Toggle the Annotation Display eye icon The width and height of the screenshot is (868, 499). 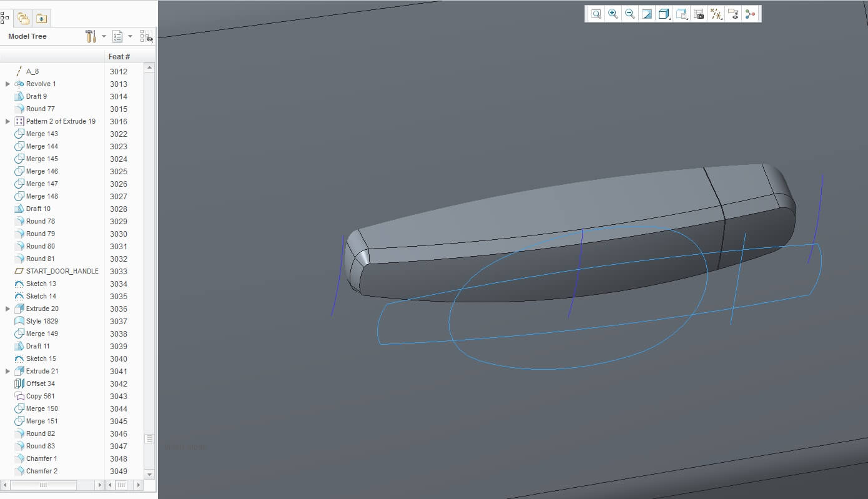tap(734, 14)
